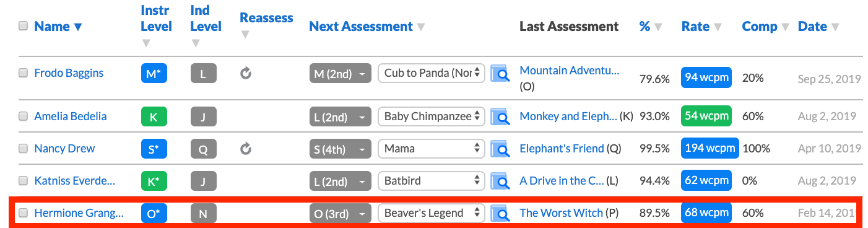Open Nancy Drew's student page
Viewport: 868px width, 228px height.
[x=64, y=149]
